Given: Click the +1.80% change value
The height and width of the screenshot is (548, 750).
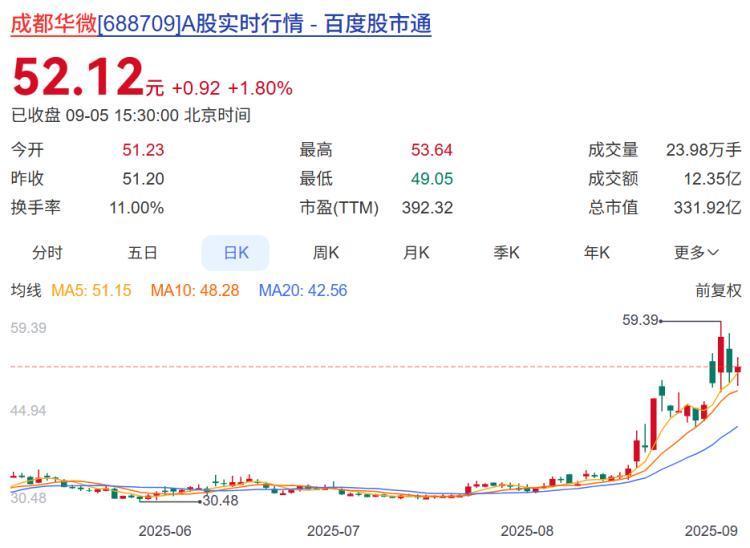Looking at the screenshot, I should point(260,88).
